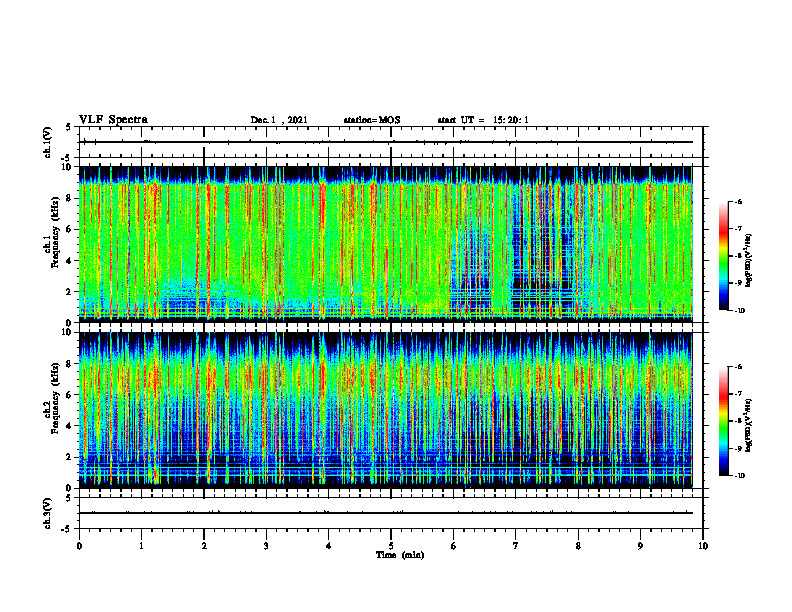The image size is (792, 612).
Task: Click the "7" time axis tick label
Action: pos(516,546)
